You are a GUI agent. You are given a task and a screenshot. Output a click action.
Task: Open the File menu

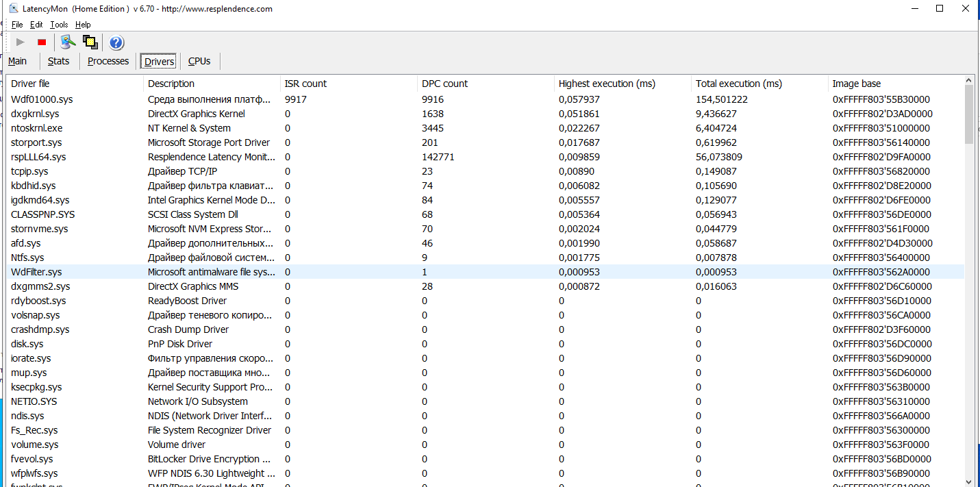point(17,25)
